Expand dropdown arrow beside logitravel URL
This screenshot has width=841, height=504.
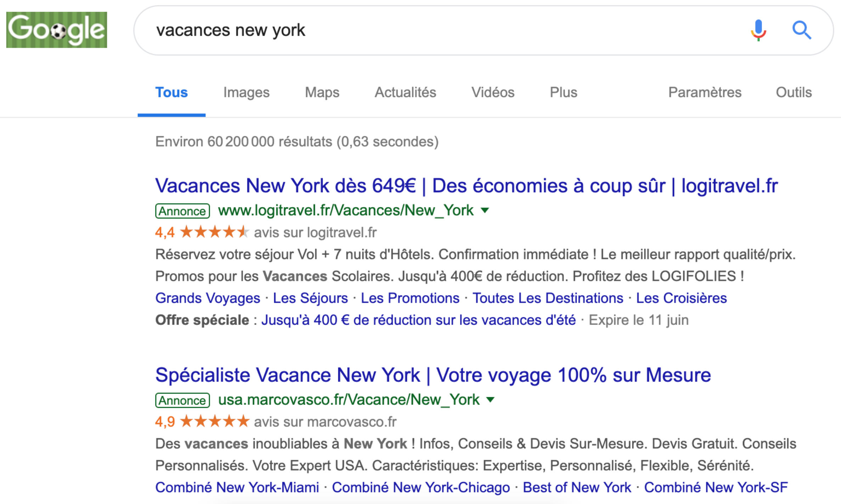pos(485,211)
